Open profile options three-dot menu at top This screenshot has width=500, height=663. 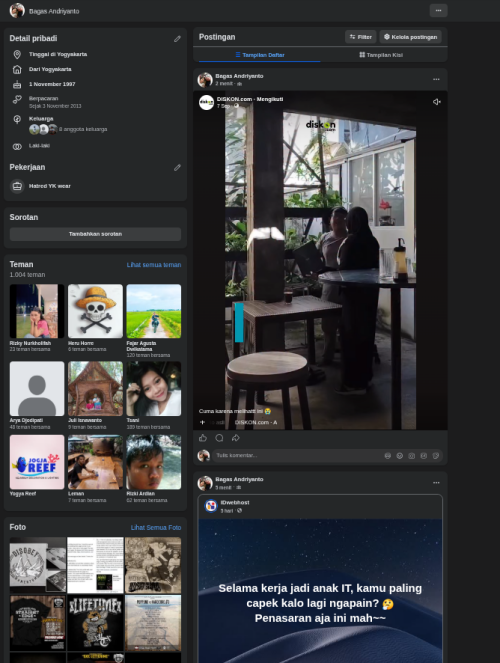[438, 11]
